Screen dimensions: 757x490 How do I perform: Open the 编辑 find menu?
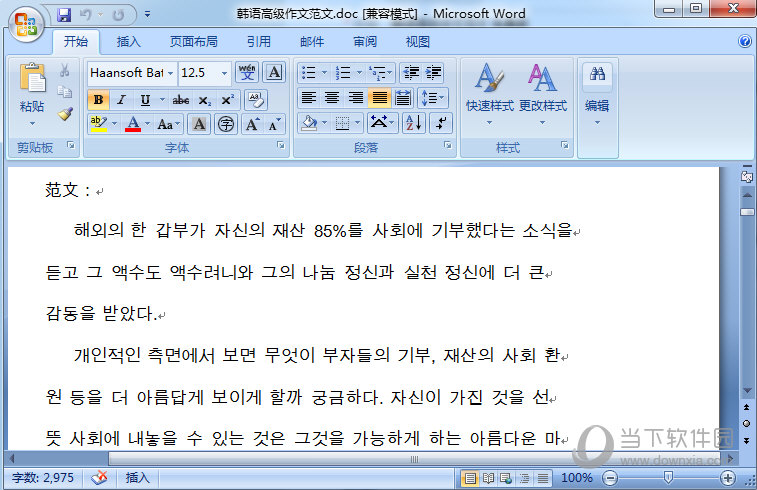(x=597, y=94)
